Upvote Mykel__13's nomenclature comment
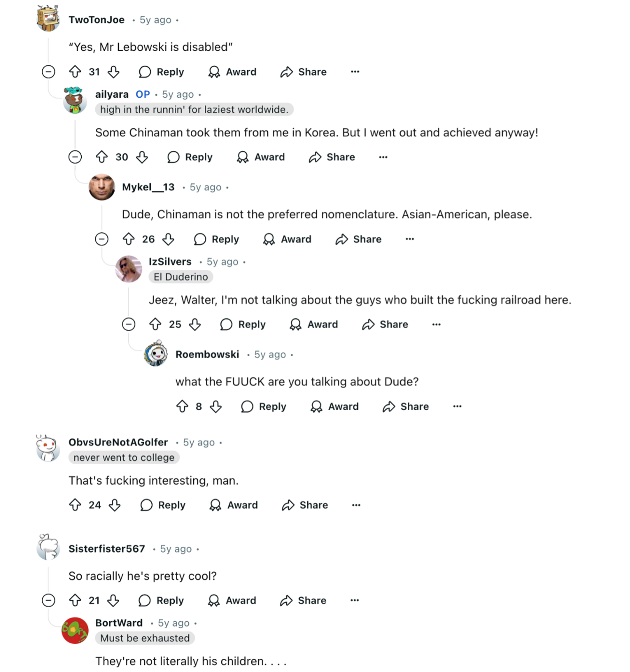Image resolution: width=630 pixels, height=672 pixels. tap(129, 239)
